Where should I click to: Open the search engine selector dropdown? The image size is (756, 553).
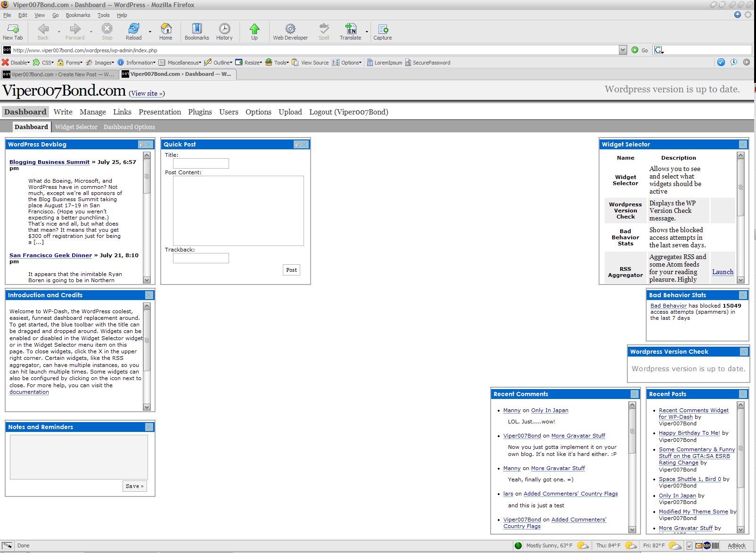click(x=659, y=50)
